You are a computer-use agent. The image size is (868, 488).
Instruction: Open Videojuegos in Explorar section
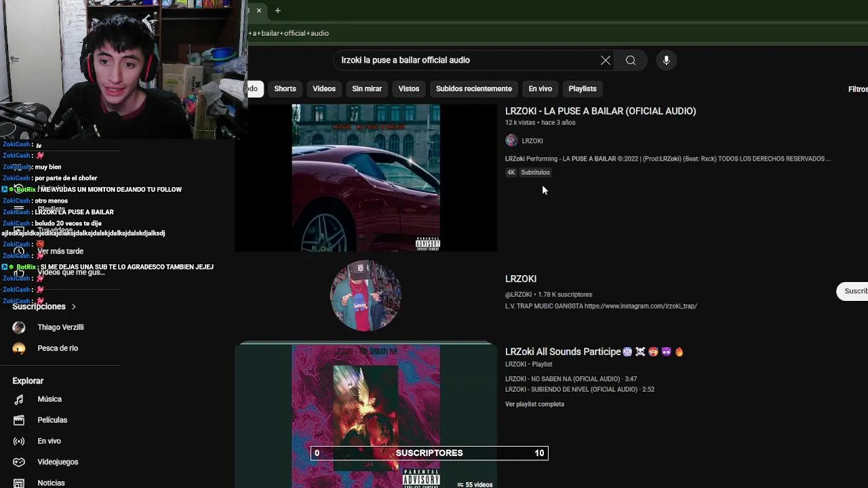58,462
